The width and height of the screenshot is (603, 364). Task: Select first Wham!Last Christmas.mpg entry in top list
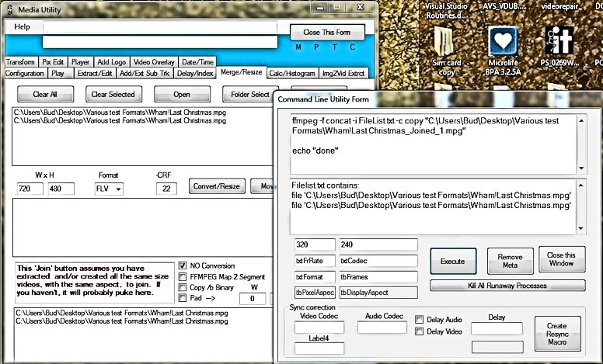[x=120, y=113]
